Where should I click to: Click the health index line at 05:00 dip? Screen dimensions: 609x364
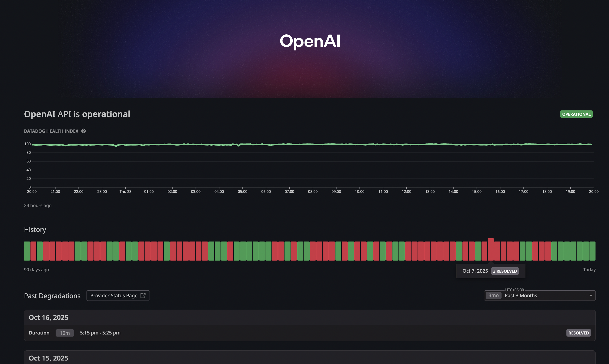click(x=239, y=146)
